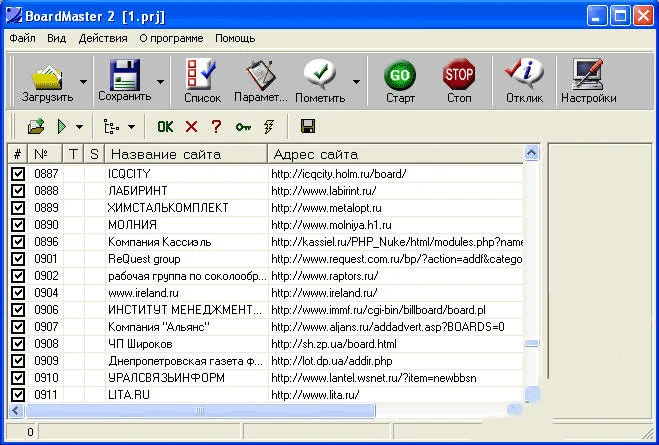This screenshot has height=445, width=659.
Task: Select row number 0910
Action: 46,378
